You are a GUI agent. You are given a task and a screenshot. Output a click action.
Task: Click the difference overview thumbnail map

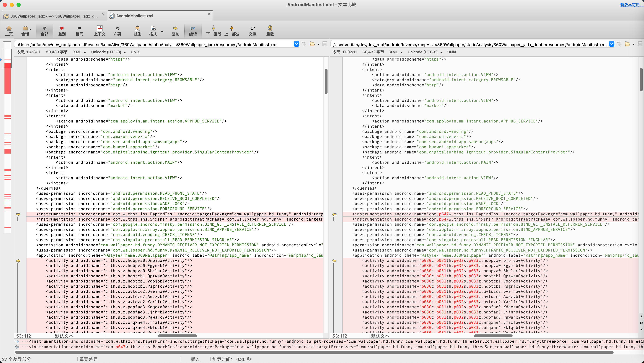pyautogui.click(x=8, y=137)
